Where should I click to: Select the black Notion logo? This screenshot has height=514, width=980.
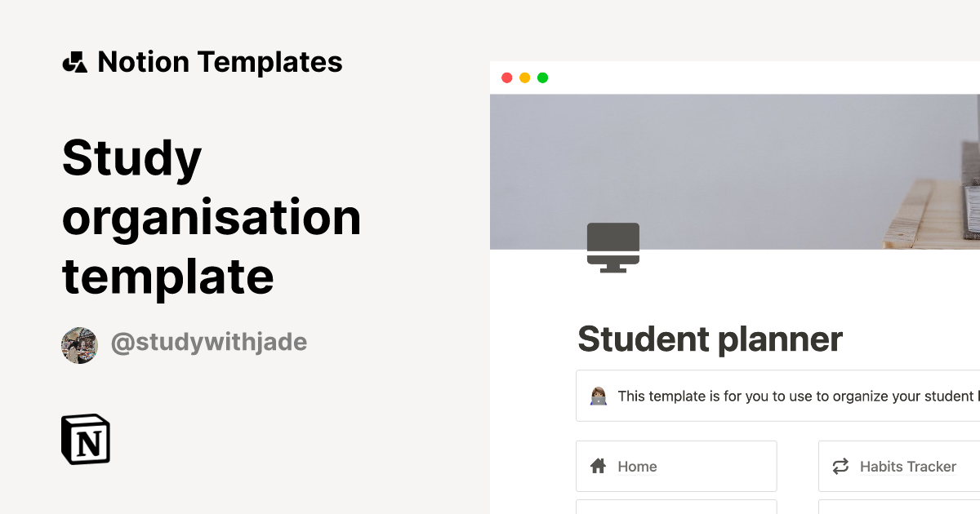(85, 439)
